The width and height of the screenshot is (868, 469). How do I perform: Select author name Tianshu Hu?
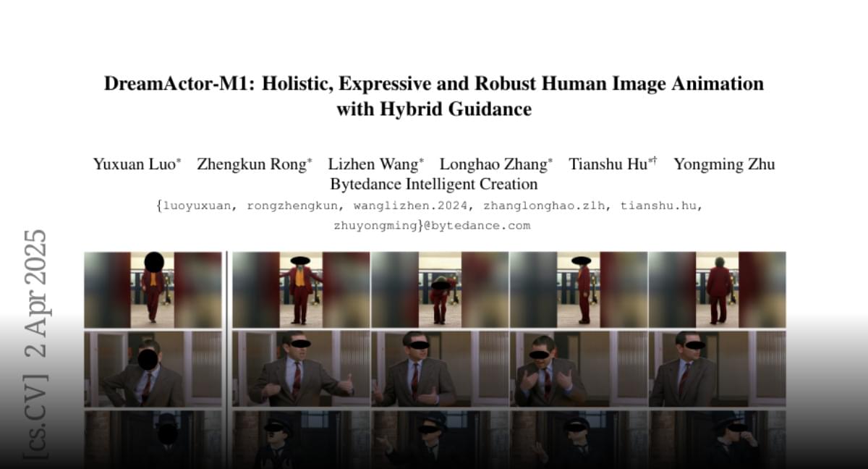[608, 164]
